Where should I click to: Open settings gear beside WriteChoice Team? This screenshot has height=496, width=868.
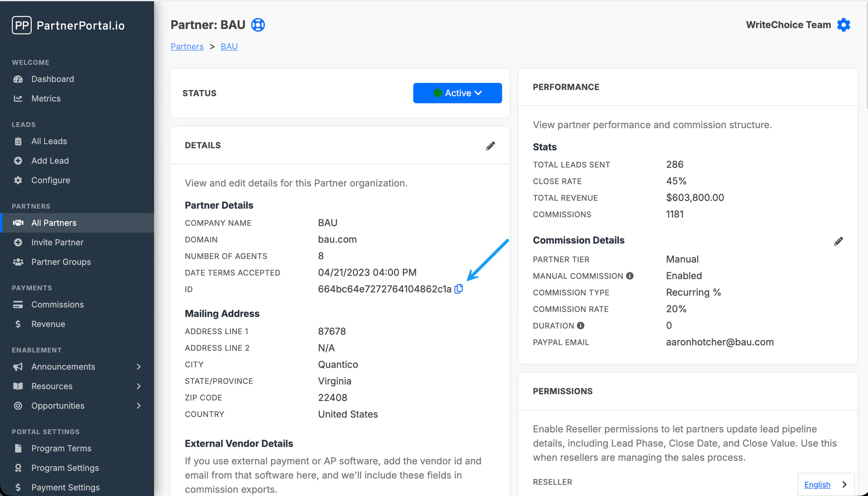(844, 25)
